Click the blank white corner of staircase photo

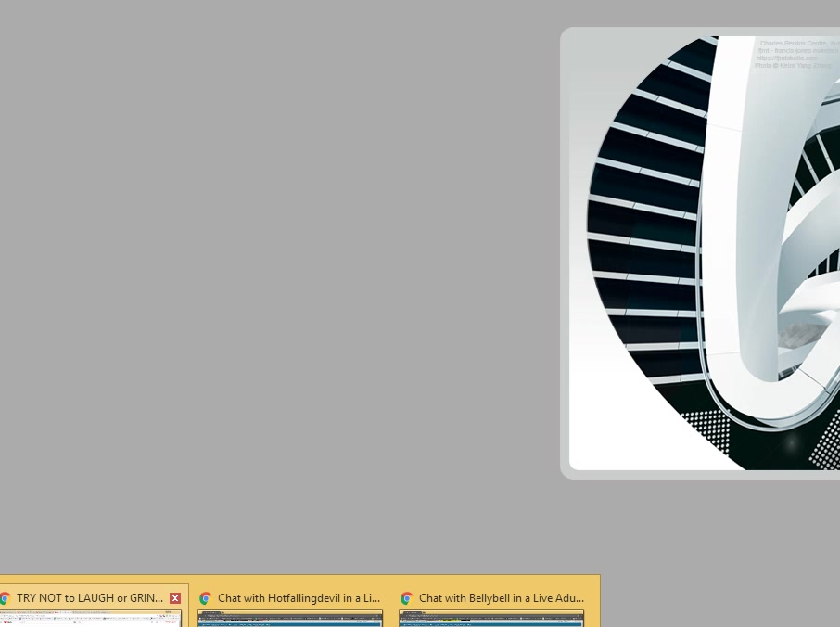point(603,436)
